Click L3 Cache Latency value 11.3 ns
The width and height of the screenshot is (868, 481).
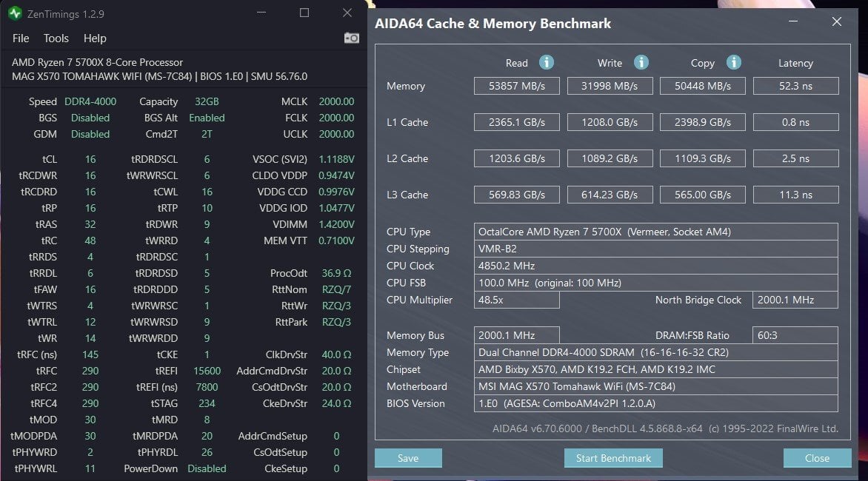pos(795,195)
